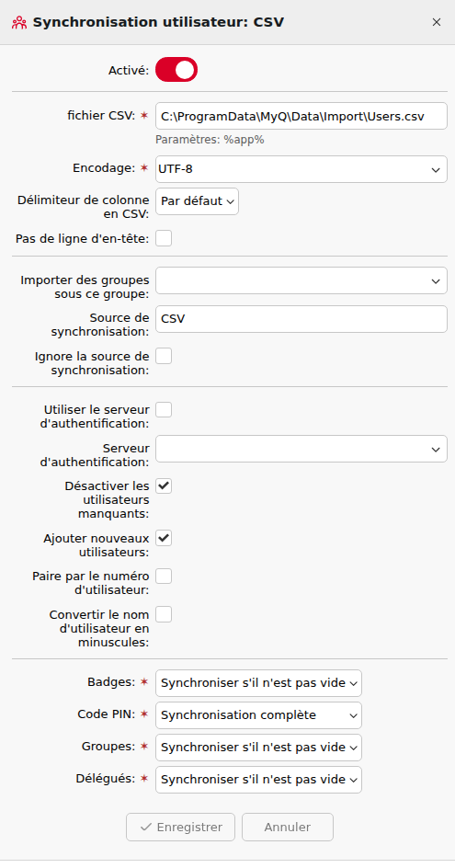Check Utiliser le serveur d'authentification
Screen dimensions: 455x868
164,410
